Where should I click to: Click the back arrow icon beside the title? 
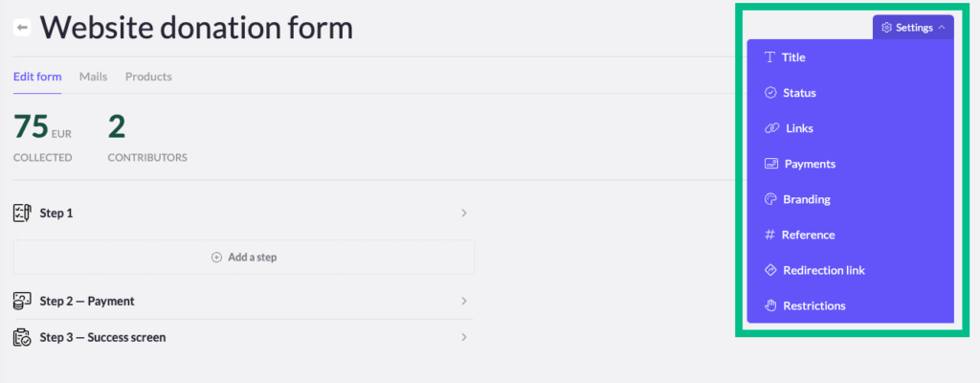pos(22,29)
